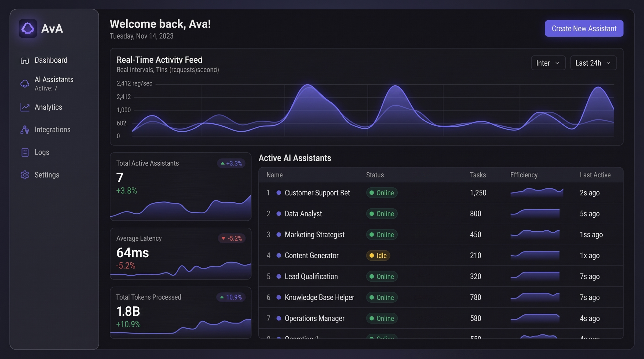The height and width of the screenshot is (359, 644).
Task: Click the purple dot beside Operations Manager
Action: pyautogui.click(x=278, y=318)
